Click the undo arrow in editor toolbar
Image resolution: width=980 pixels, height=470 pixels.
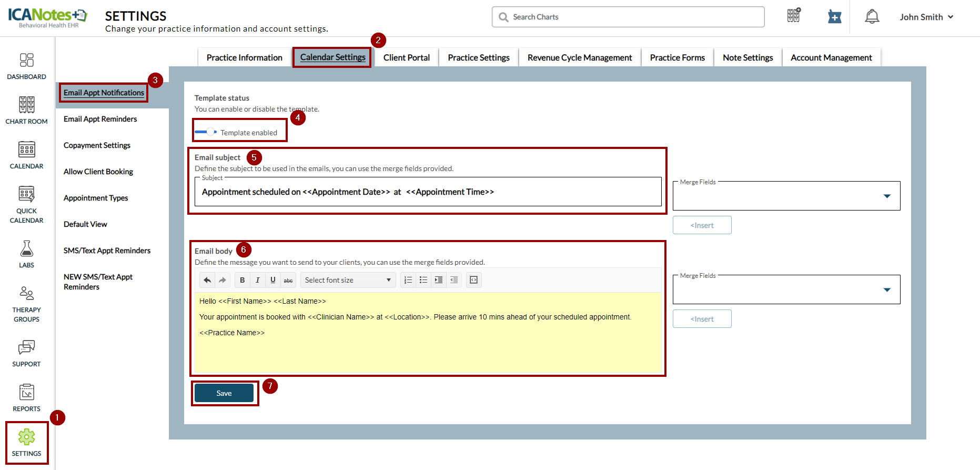[x=207, y=280]
